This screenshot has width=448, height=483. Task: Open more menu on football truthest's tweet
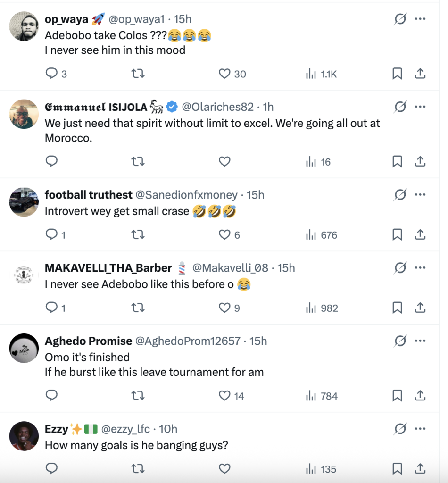tap(420, 194)
